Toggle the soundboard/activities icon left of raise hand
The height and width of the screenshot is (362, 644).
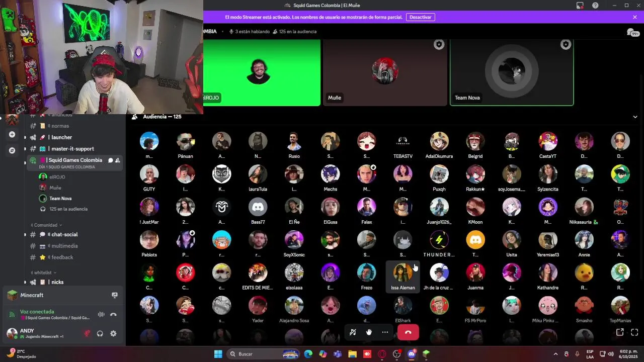tap(353, 332)
